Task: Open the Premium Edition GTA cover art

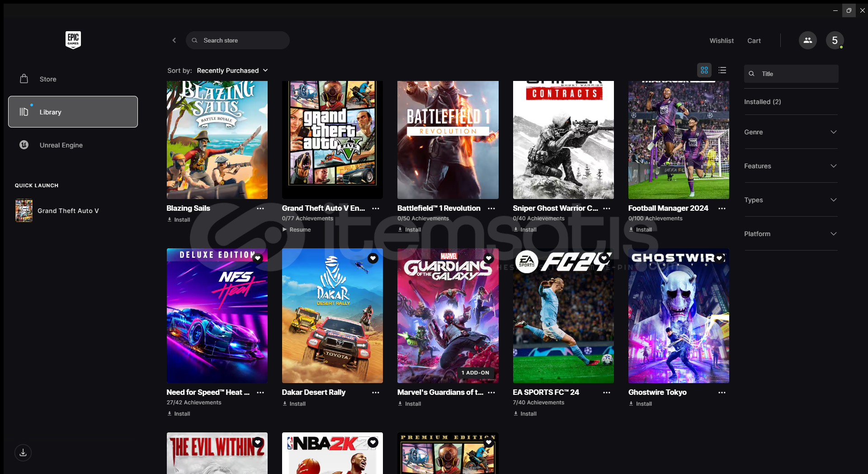Action: (448, 453)
